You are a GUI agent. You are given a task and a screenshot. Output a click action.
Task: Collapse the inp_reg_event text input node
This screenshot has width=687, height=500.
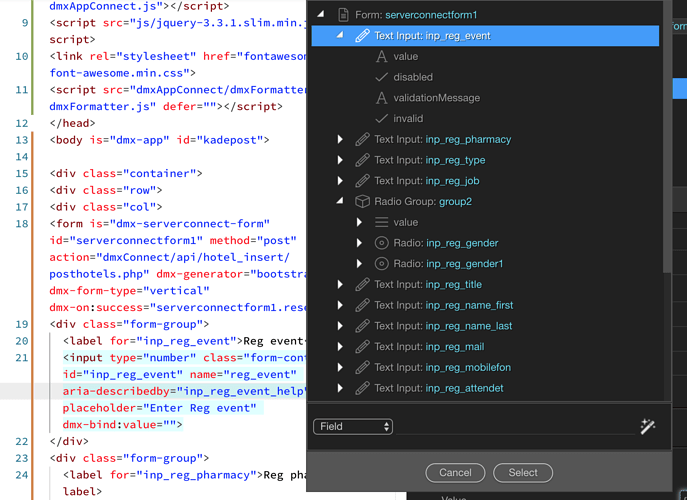point(340,35)
